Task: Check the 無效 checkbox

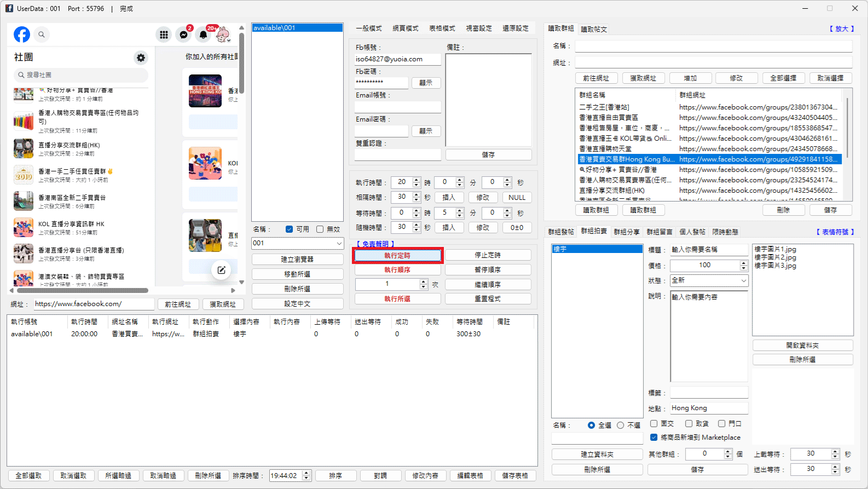Action: [320, 229]
